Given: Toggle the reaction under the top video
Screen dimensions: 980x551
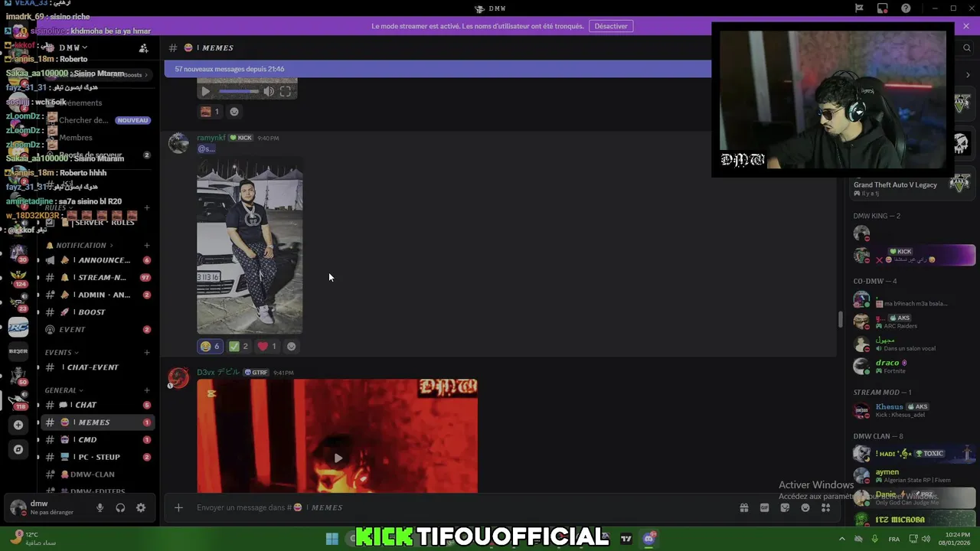Looking at the screenshot, I should 210,112.
